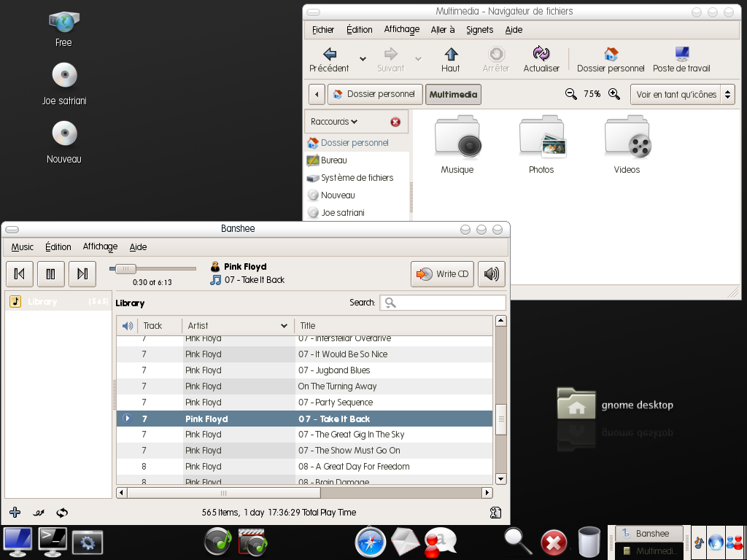Click the Banshee Search field
747x560 pixels.
[443, 303]
